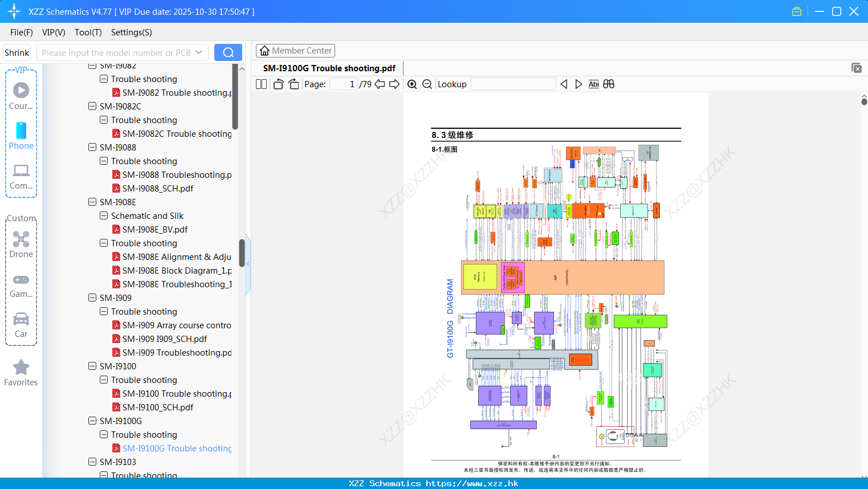Open SM-I9082 Trouble shooting PDF

(172, 92)
